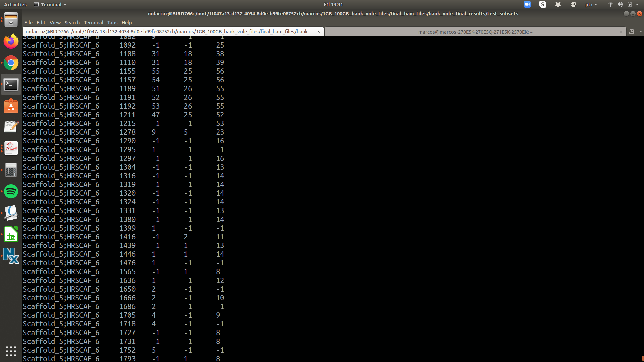
Task: Open the clock showing Fri 14:41
Action: tap(333, 4)
